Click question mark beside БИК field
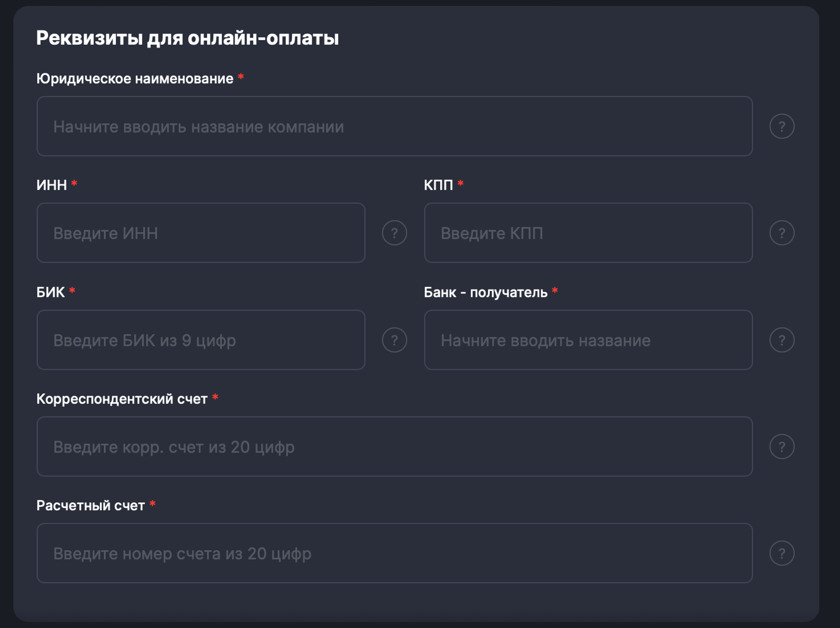 click(394, 340)
